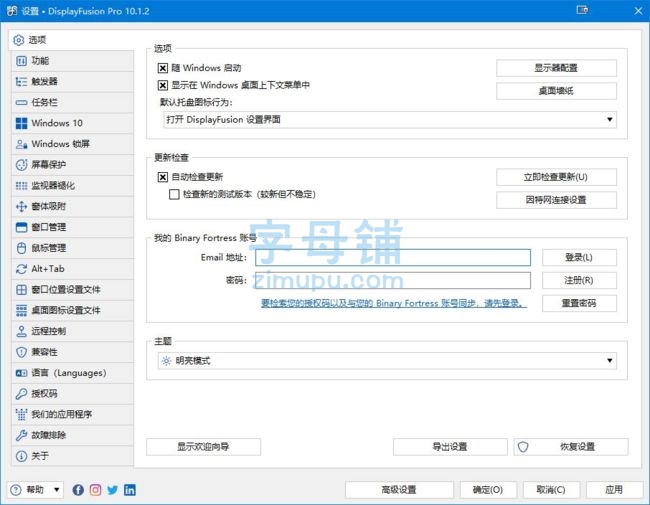650x505 pixels.
Task: Click the 功能 sidebar icon
Action: (21, 61)
